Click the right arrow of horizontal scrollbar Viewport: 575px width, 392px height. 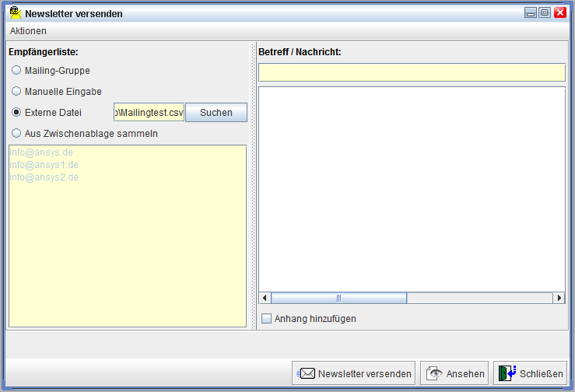559,298
